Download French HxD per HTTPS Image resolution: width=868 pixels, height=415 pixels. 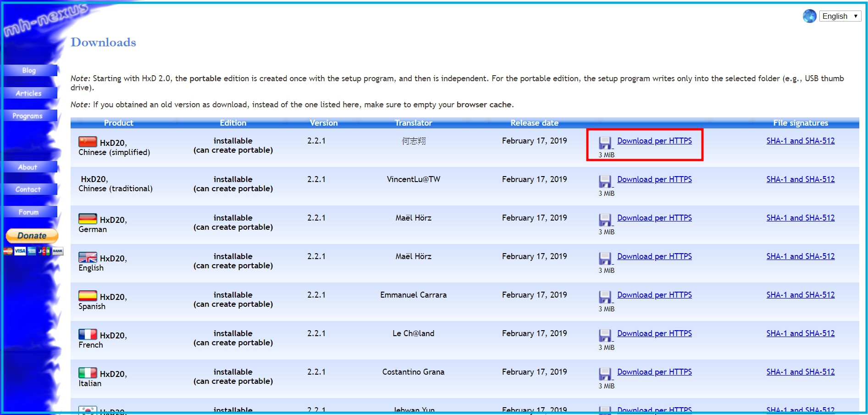(x=654, y=333)
